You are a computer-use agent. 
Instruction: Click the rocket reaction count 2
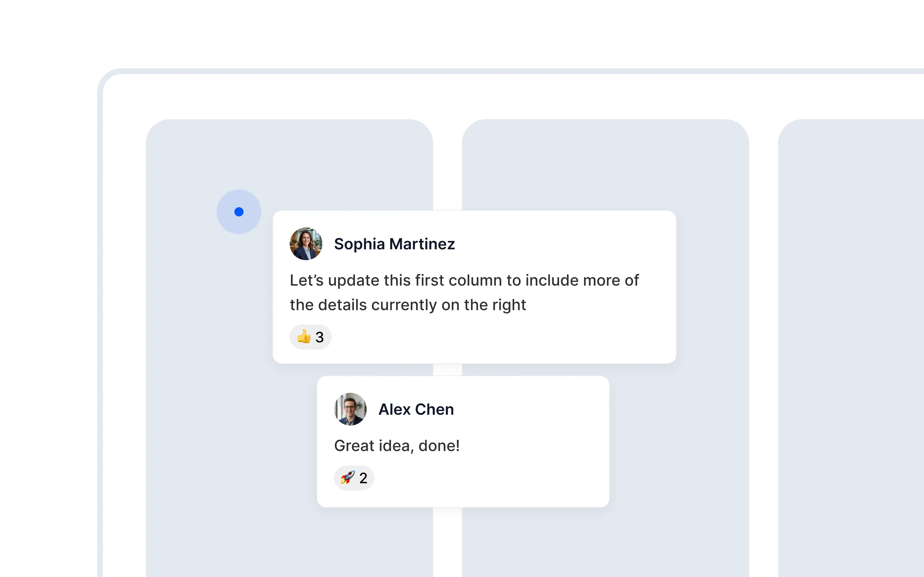(363, 478)
